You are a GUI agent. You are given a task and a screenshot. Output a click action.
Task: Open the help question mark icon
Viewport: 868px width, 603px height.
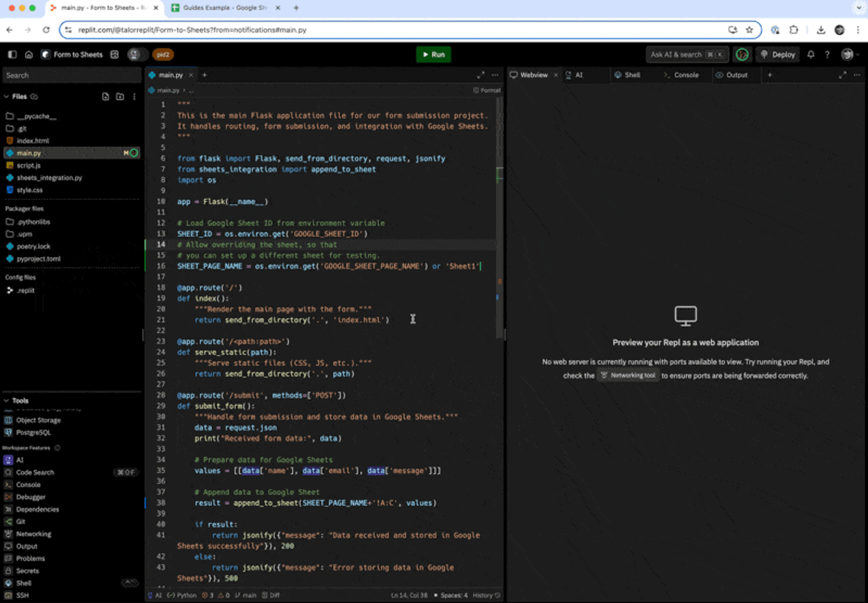click(827, 55)
